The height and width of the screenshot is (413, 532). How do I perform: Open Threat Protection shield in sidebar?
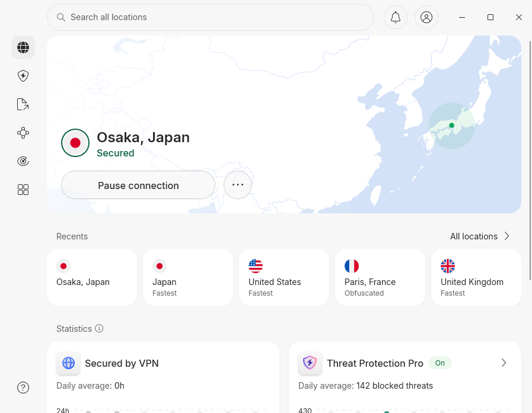click(x=23, y=76)
